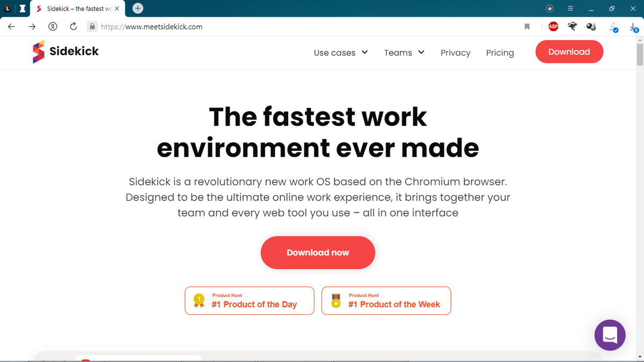Go back to previous page
The width and height of the screenshot is (644, 362).
(x=11, y=26)
